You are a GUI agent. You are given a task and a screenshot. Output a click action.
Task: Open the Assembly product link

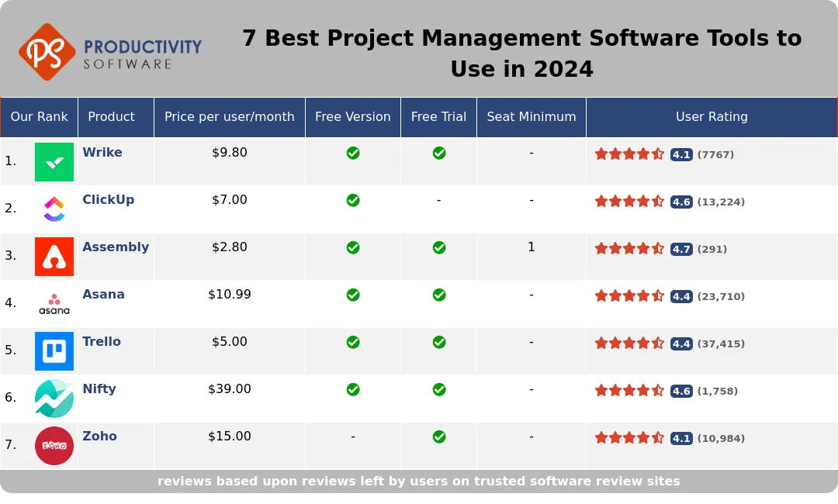[x=116, y=247]
